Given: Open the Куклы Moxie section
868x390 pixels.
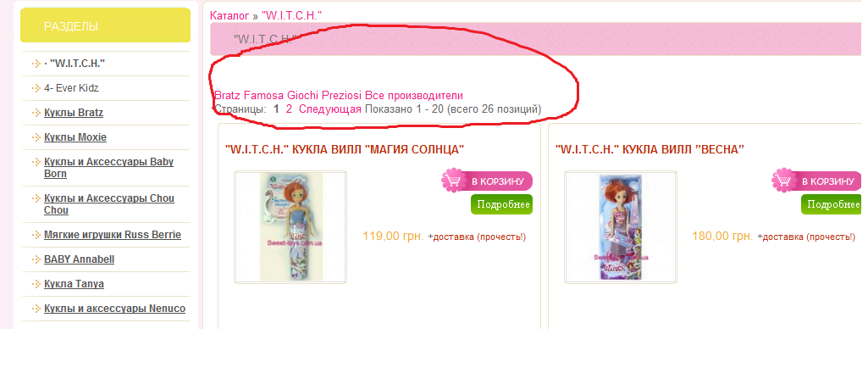Looking at the screenshot, I should pyautogui.click(x=75, y=137).
